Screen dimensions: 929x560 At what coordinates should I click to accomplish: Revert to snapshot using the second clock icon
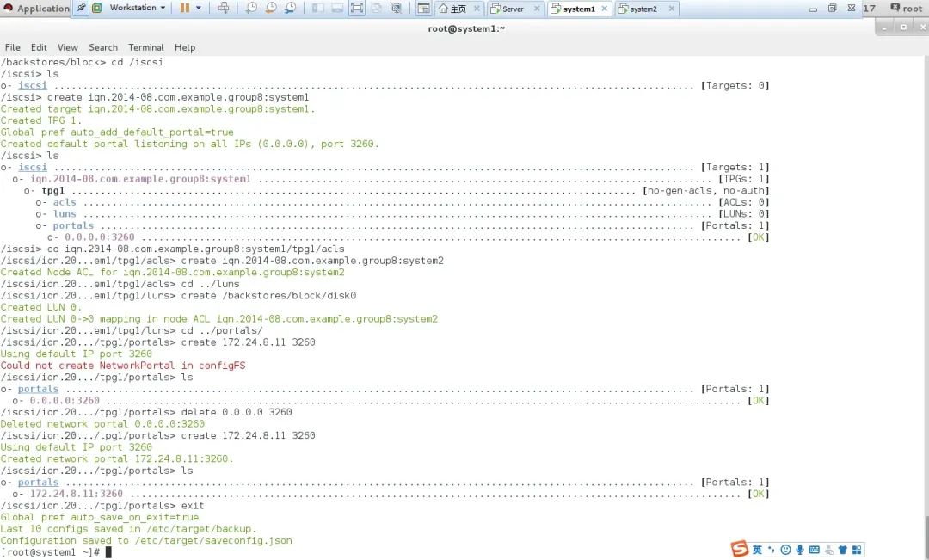tap(271, 8)
